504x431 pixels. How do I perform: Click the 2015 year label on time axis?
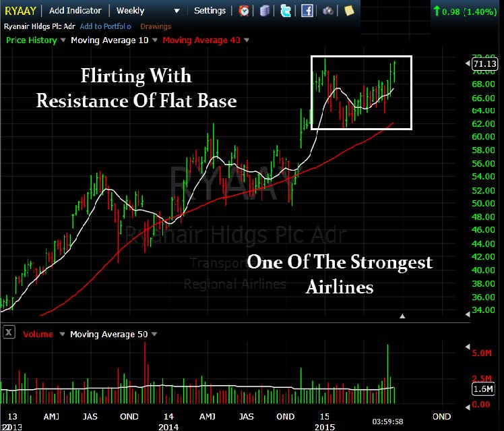pyautogui.click(x=325, y=427)
